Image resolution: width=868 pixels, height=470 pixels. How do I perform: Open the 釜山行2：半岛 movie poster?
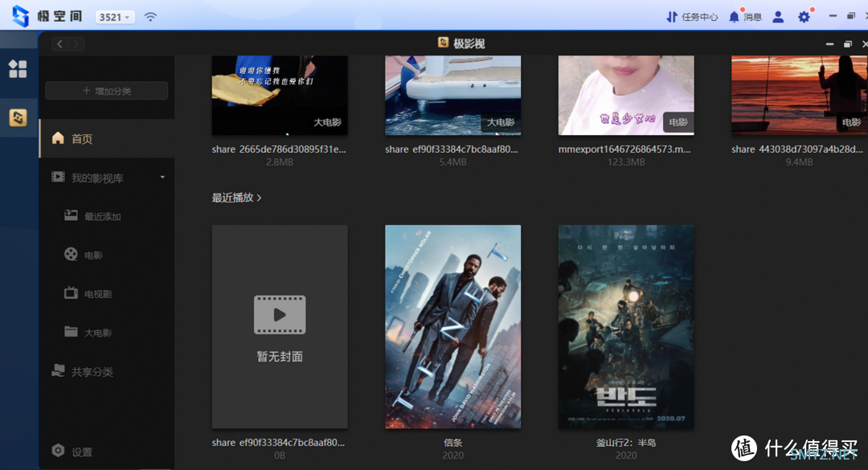(x=626, y=327)
